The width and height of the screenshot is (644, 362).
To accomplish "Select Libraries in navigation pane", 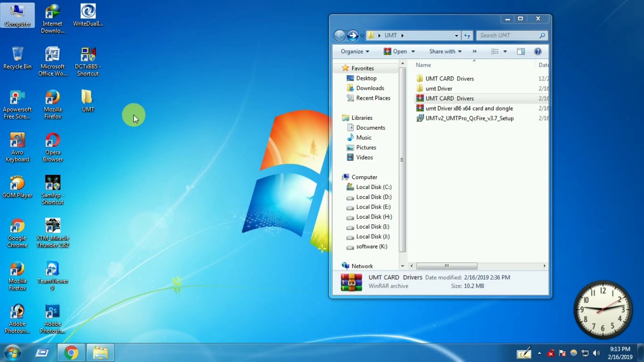I will (362, 118).
